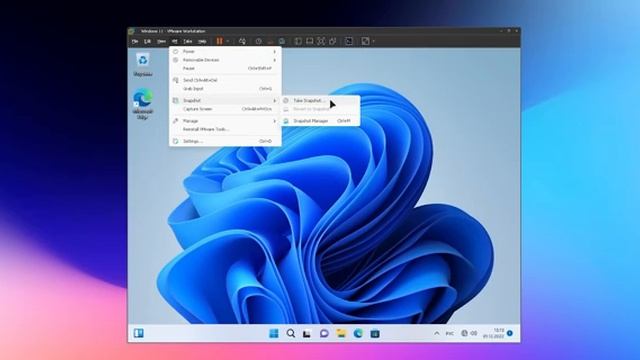This screenshot has width=640, height=360.
Task: Open the notification badge in tray
Action: [x=510, y=333]
